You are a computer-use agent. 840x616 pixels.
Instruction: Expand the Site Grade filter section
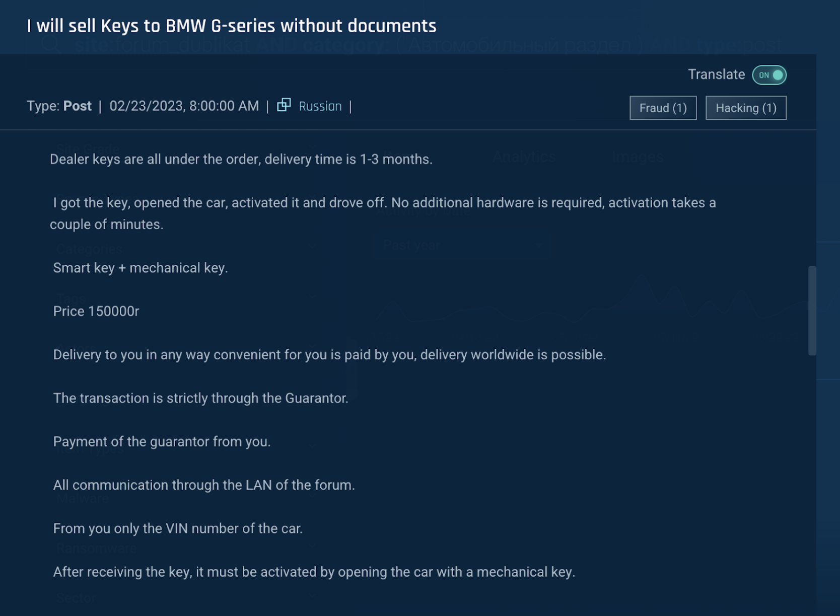(88, 148)
